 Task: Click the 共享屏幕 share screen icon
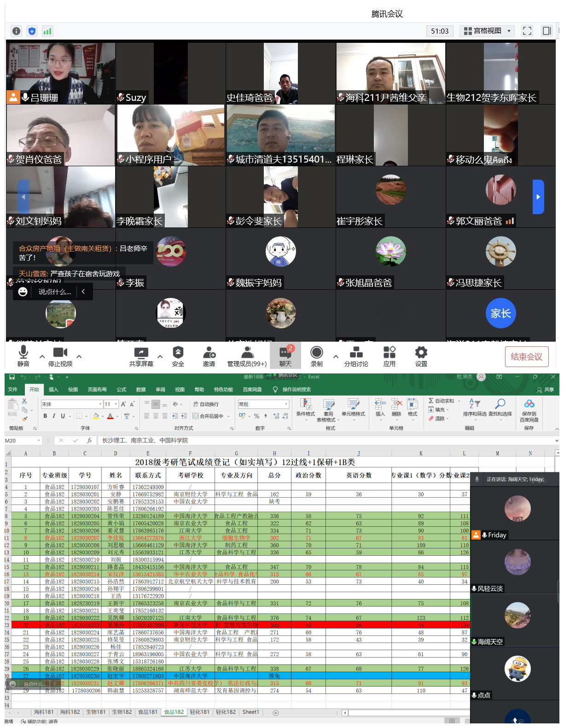click(141, 356)
